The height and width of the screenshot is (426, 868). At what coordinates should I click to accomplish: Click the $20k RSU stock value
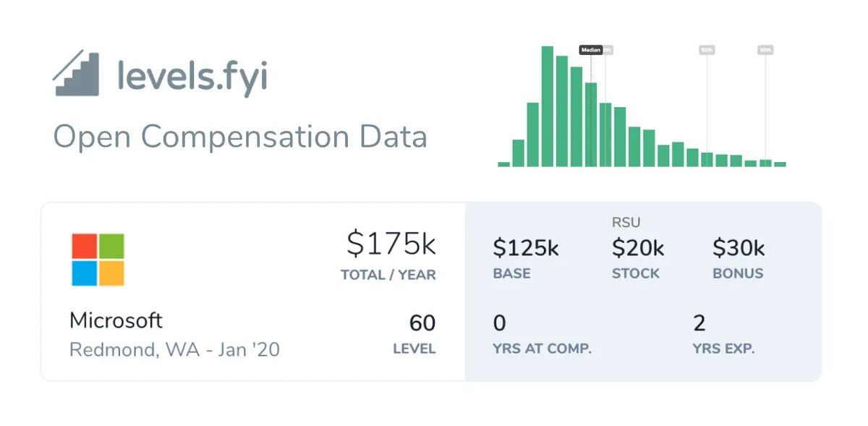point(638,248)
